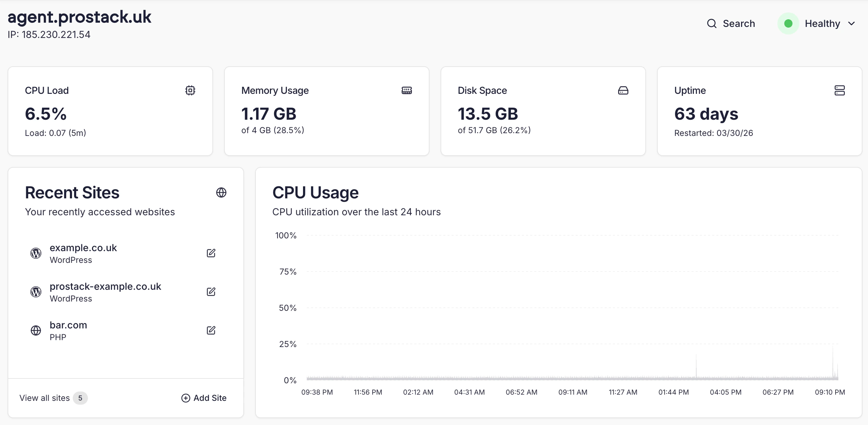This screenshot has width=868, height=425.
Task: Click the 25% axis label on chart
Action: [288, 344]
